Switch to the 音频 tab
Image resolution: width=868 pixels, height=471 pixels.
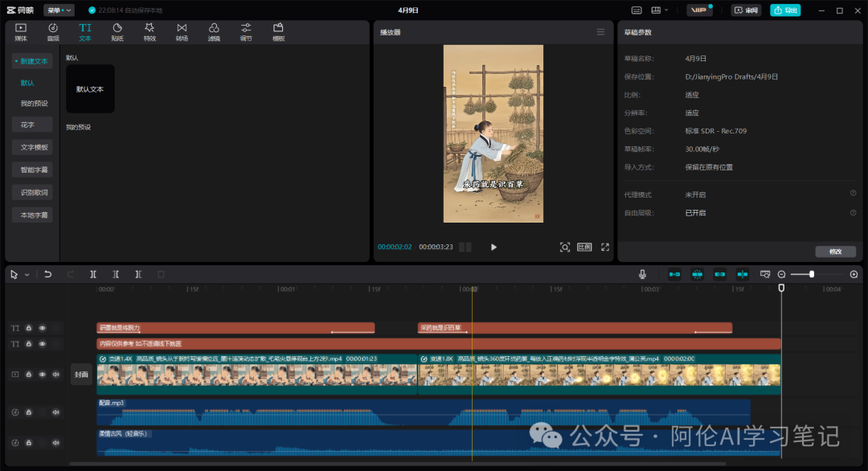(x=53, y=32)
